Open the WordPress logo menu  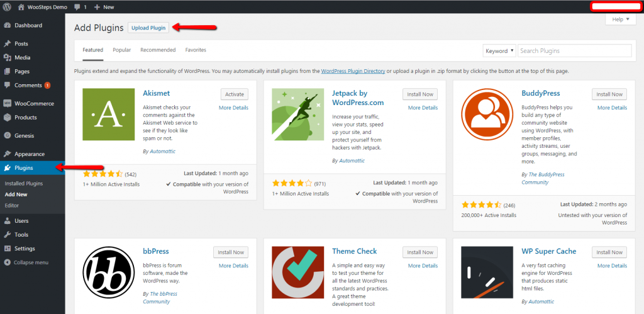[7, 6]
